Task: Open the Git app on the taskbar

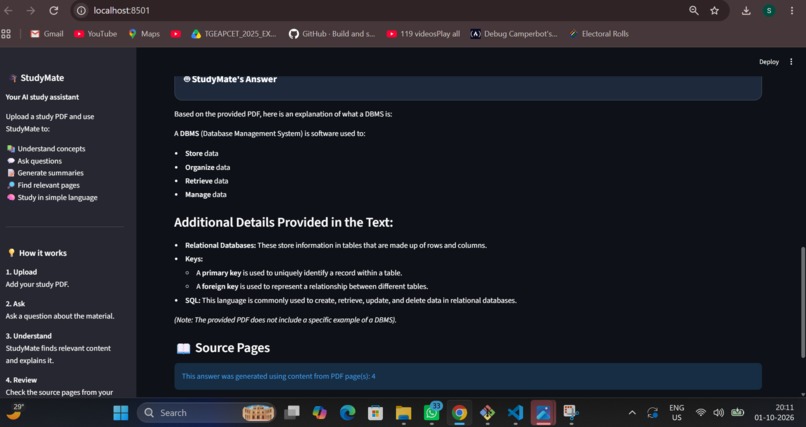Action: click(x=487, y=413)
